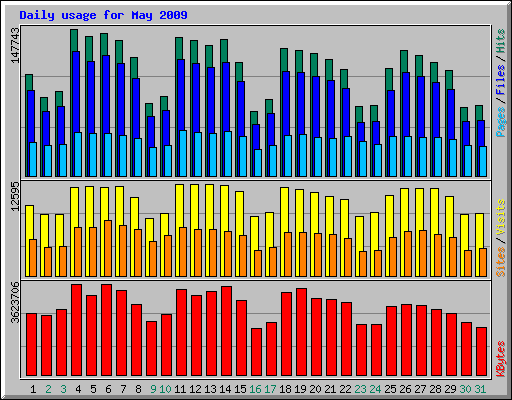Viewport: 512px width, 400px height.
Task: Click day 26 on the x-axis
Action: point(405,389)
